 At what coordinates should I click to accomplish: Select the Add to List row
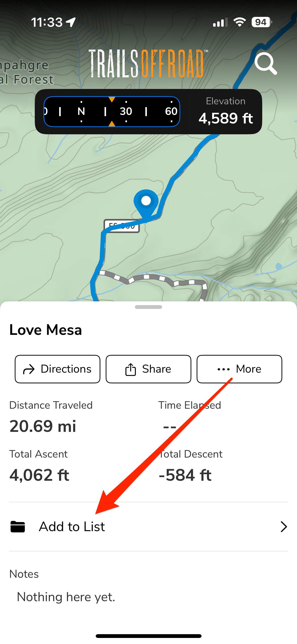click(x=148, y=527)
